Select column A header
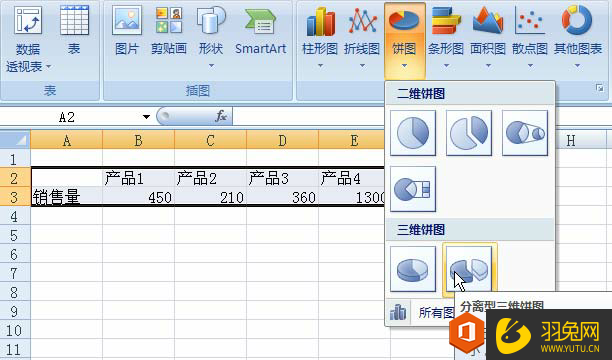Viewport: 612px width, 360px height. pyautogui.click(x=67, y=140)
